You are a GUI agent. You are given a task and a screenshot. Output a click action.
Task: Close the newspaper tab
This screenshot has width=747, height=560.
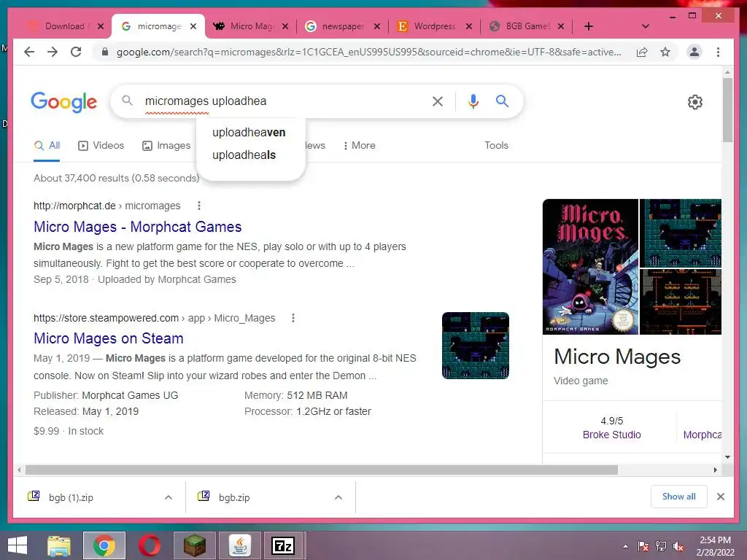click(377, 26)
